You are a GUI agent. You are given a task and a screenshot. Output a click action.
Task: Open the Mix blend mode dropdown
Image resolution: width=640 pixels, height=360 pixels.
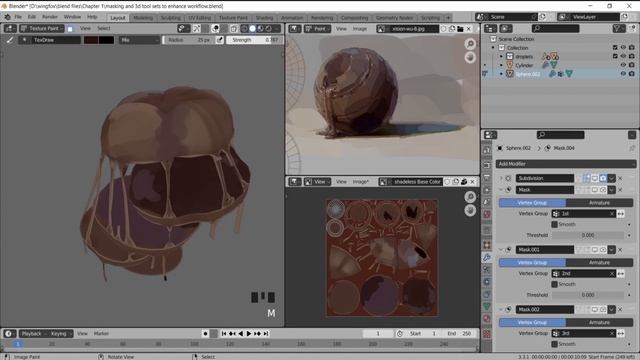(139, 40)
